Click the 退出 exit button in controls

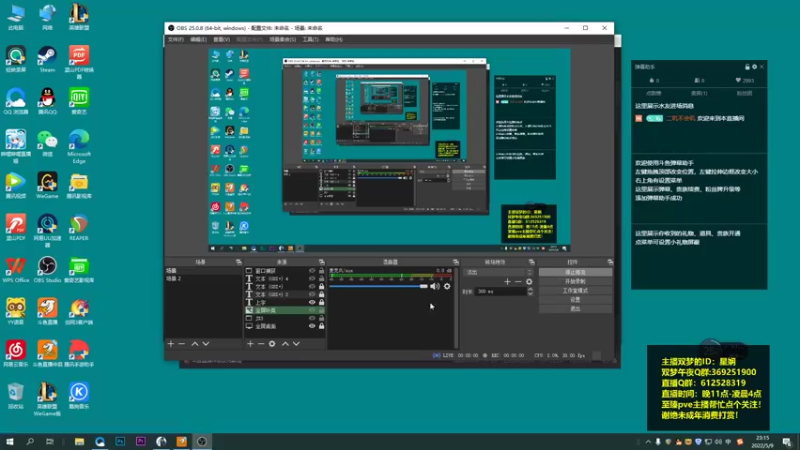(x=575, y=309)
